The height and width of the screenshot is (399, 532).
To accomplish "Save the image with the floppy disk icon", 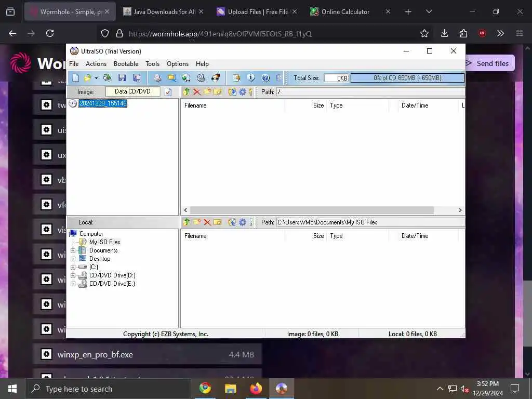I will point(122,78).
